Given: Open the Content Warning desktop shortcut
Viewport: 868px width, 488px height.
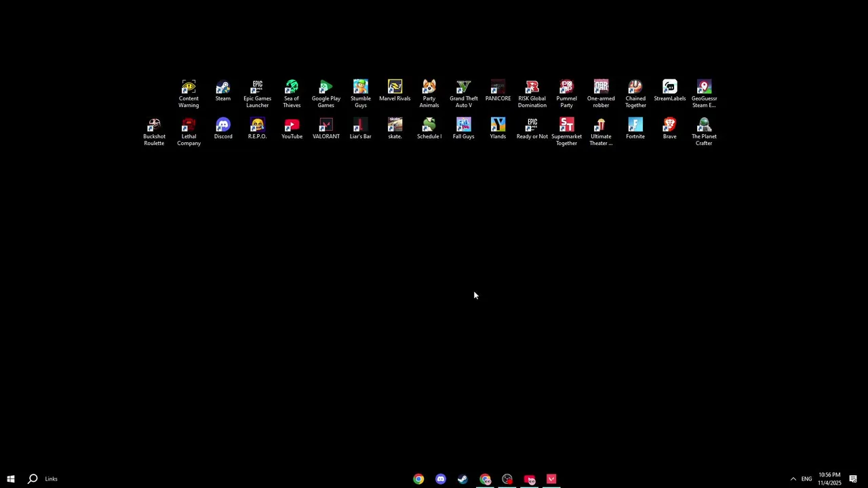Looking at the screenshot, I should (189, 94).
